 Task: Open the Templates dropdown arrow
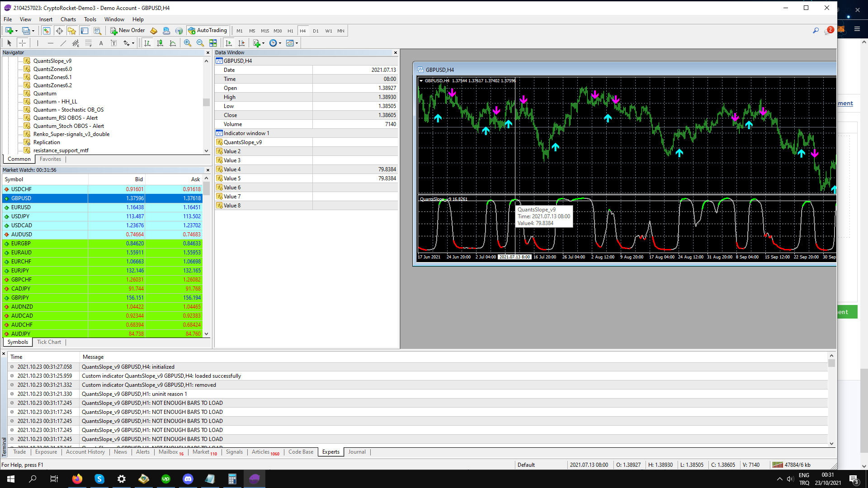297,43
